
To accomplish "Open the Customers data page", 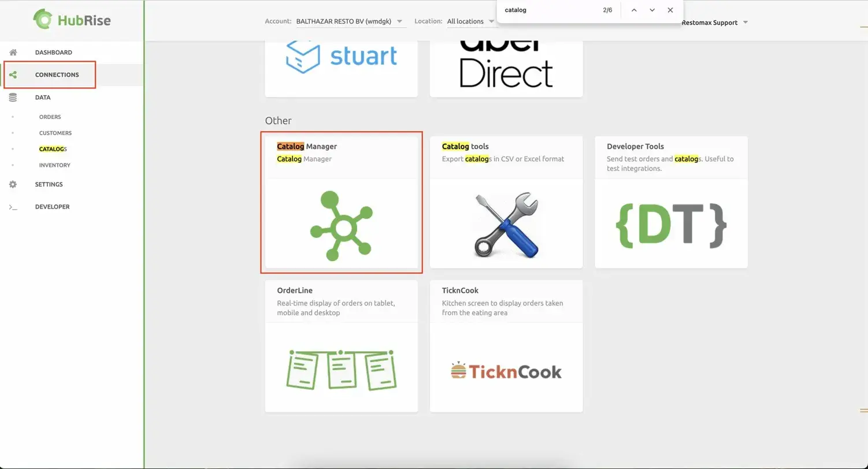I will [x=55, y=133].
